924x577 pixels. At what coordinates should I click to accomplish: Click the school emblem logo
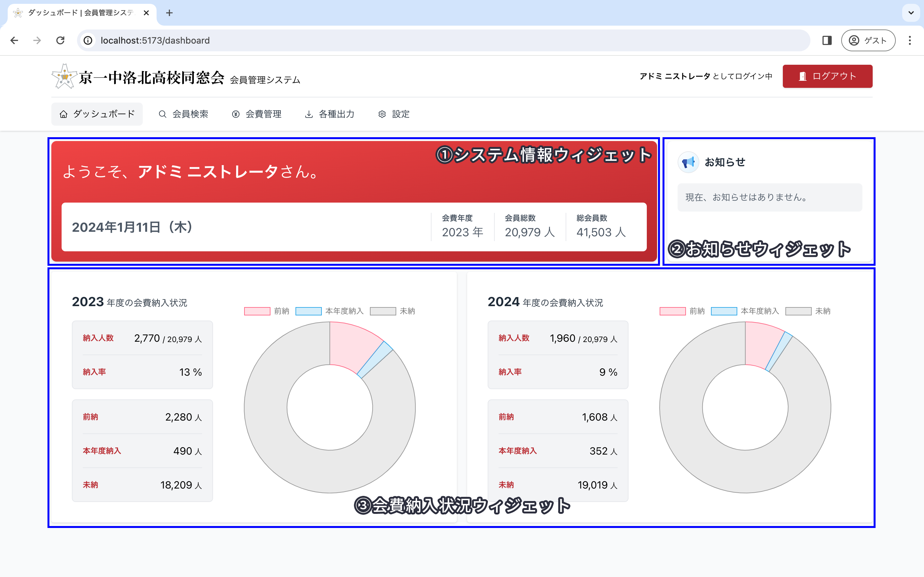point(64,76)
